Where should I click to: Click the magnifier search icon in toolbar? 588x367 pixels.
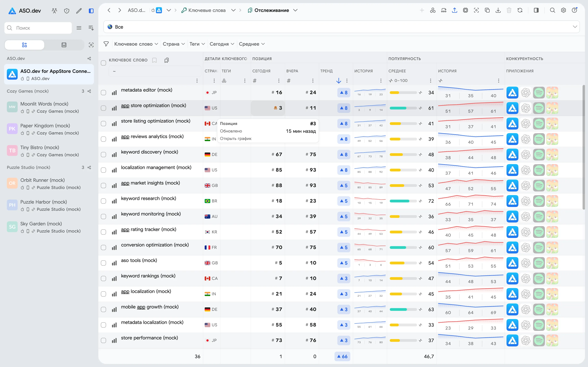tap(553, 10)
